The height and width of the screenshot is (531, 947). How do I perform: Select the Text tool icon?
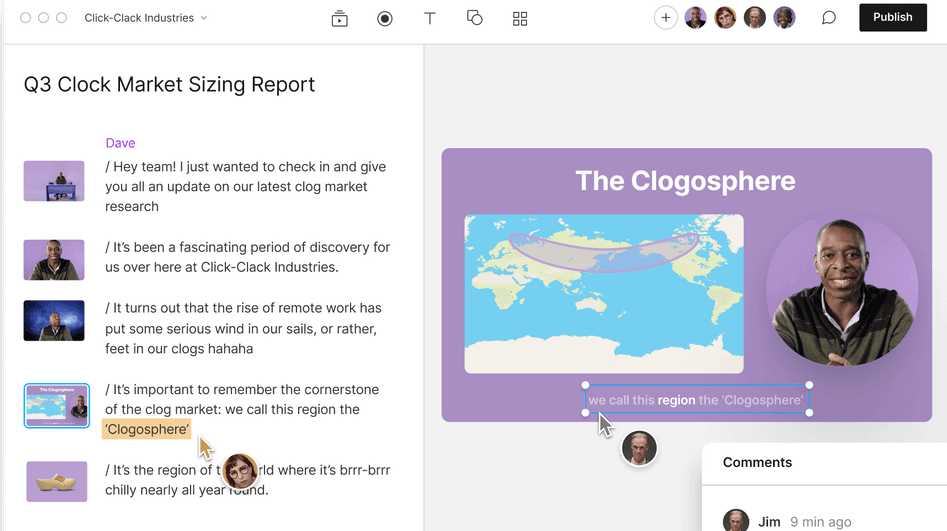coord(430,19)
